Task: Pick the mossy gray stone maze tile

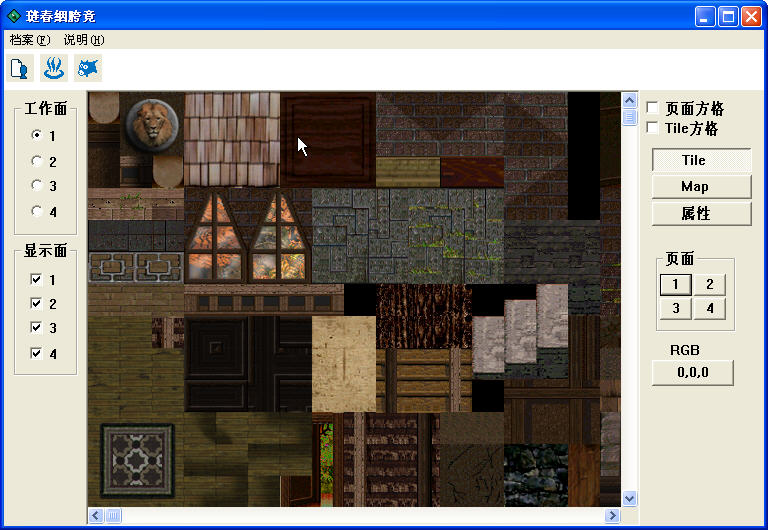Action: pos(408,236)
